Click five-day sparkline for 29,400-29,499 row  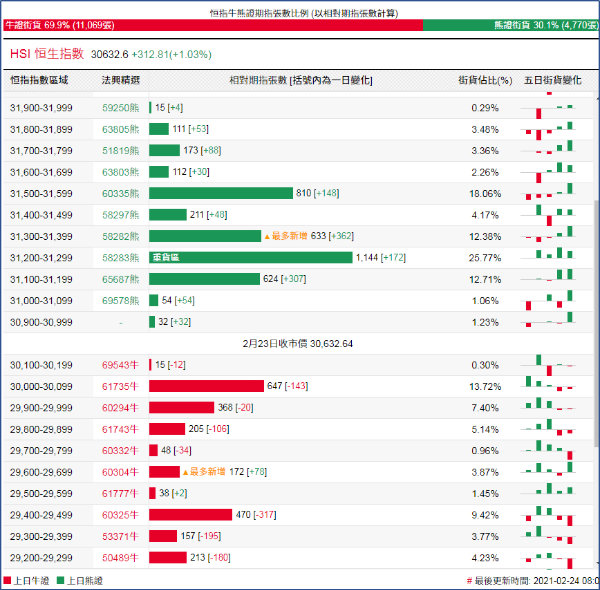tap(549, 515)
